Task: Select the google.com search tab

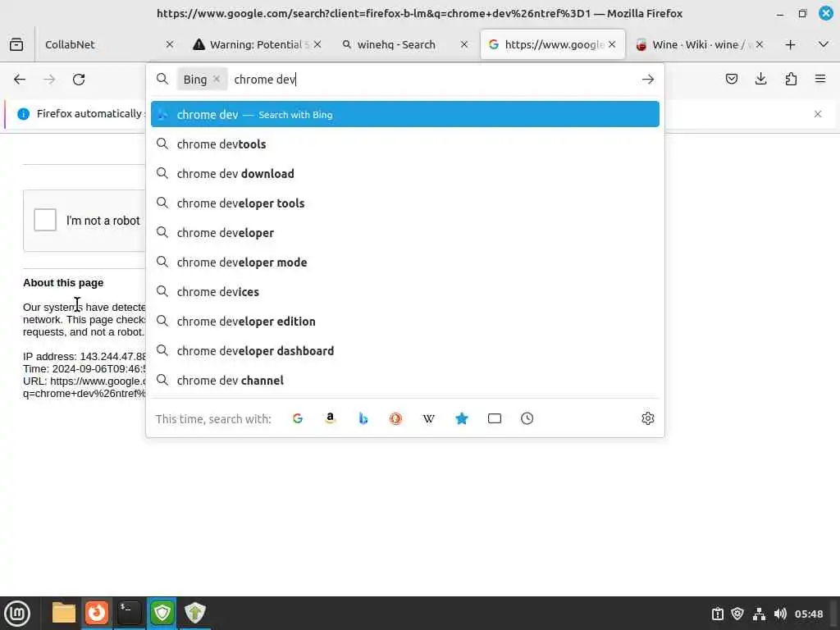Action: click(x=553, y=44)
